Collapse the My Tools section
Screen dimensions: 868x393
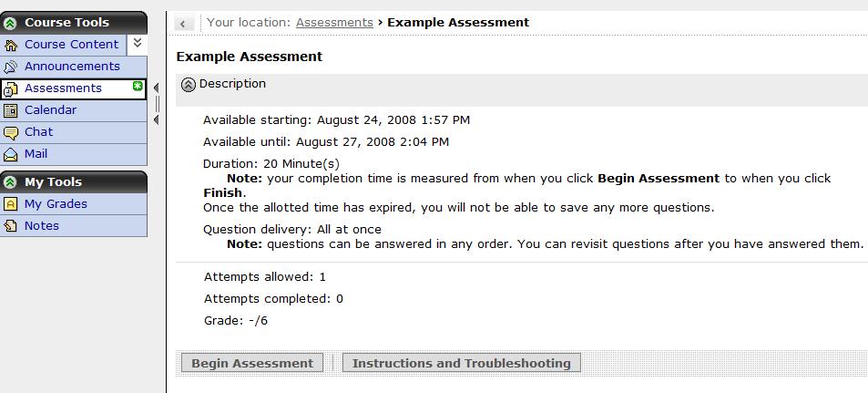click(10, 182)
